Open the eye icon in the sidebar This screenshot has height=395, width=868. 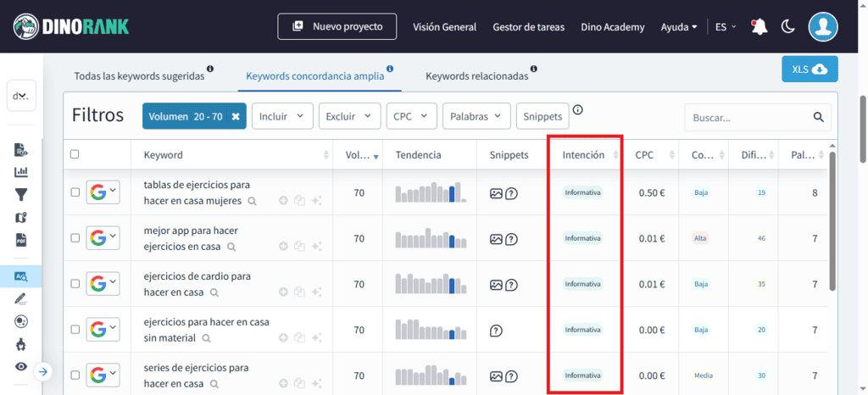click(x=21, y=366)
